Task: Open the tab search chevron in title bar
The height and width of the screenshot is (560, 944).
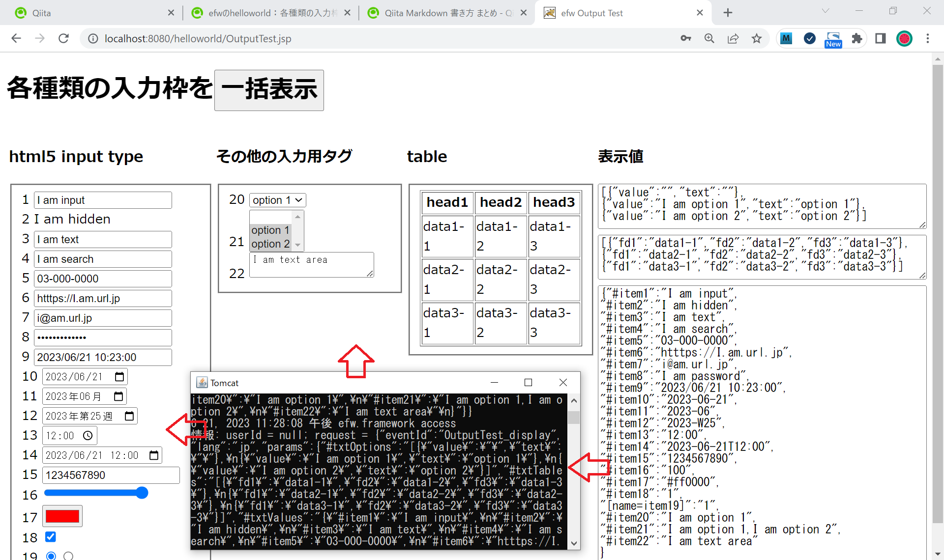Action: coord(826,11)
